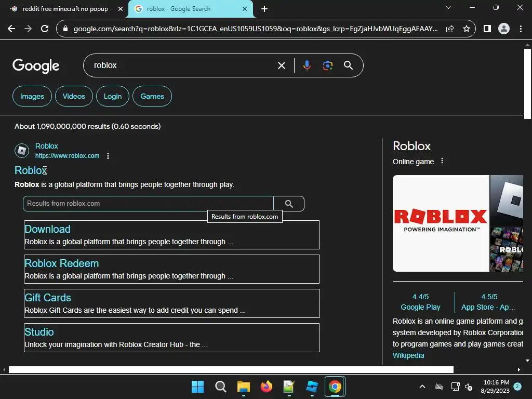Open Roblox Studio from the taskbar

312,387
